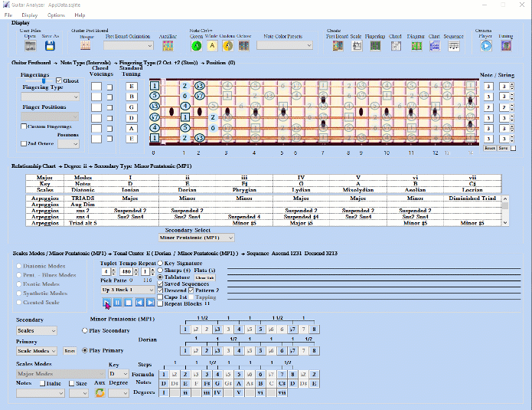Open the Primary Scale Modes dropdown
Screen dimensions: 532x410
tap(37, 350)
